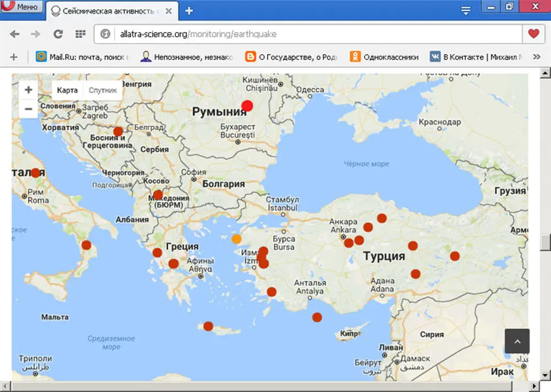Open the tab list menu icon
The width and height of the screenshot is (551, 392).
coord(466,10)
